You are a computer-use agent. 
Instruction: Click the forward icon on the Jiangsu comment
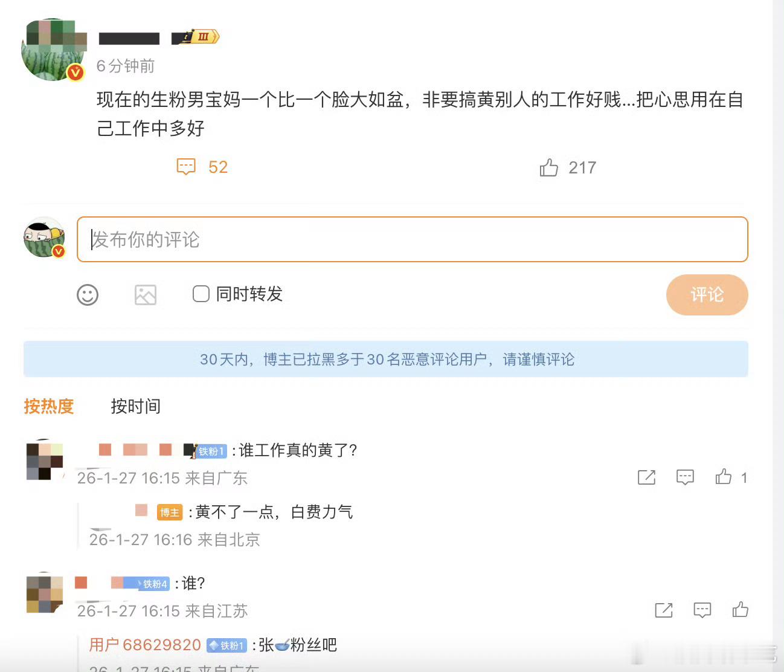click(x=663, y=610)
